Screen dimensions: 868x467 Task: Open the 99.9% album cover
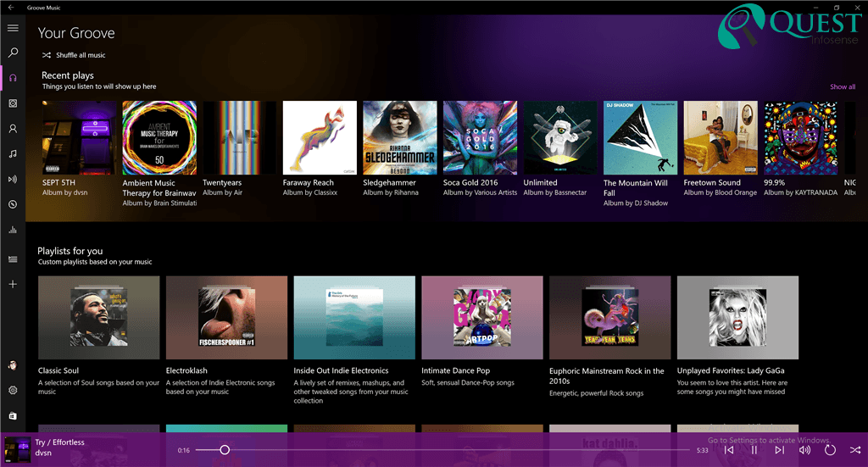pos(801,138)
